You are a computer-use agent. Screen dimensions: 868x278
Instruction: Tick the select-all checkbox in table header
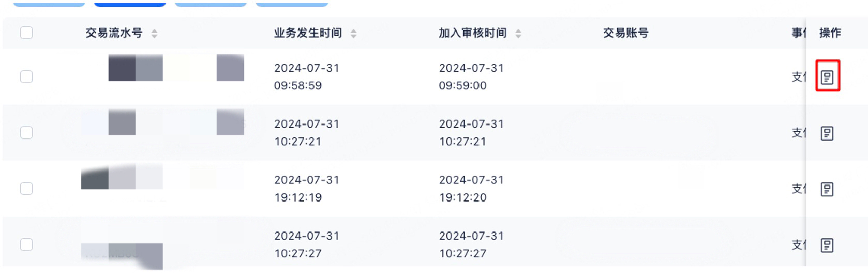tap(26, 33)
